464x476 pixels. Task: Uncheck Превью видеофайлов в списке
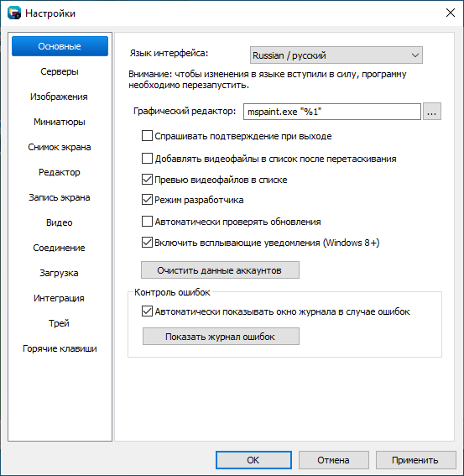147,180
